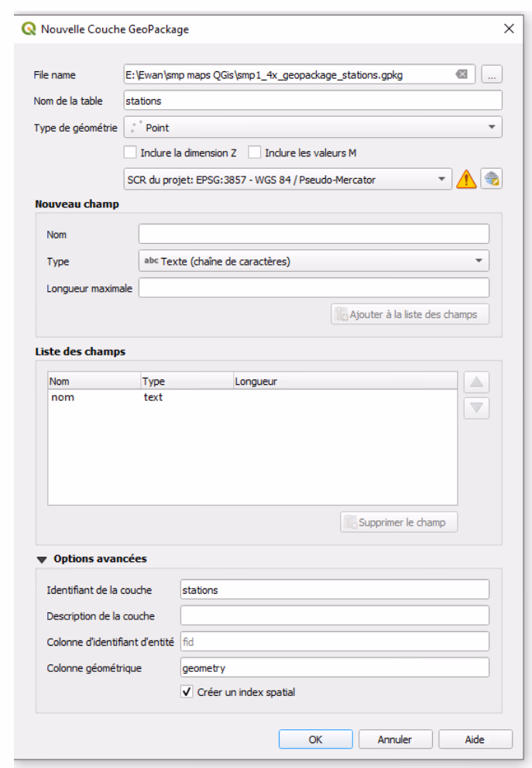Click the CRS warning triangle icon
The height and width of the screenshot is (768, 532).
[x=466, y=180]
